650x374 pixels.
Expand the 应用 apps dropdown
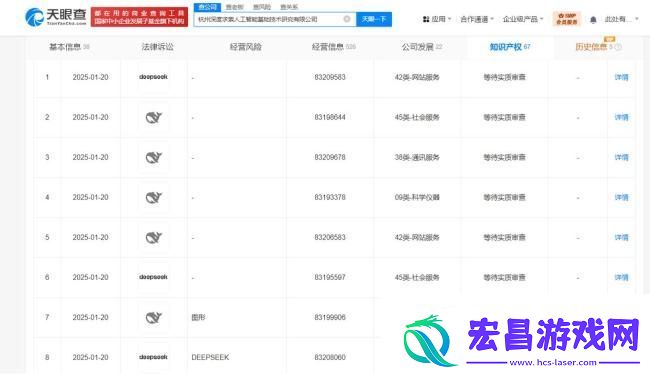tap(437, 19)
